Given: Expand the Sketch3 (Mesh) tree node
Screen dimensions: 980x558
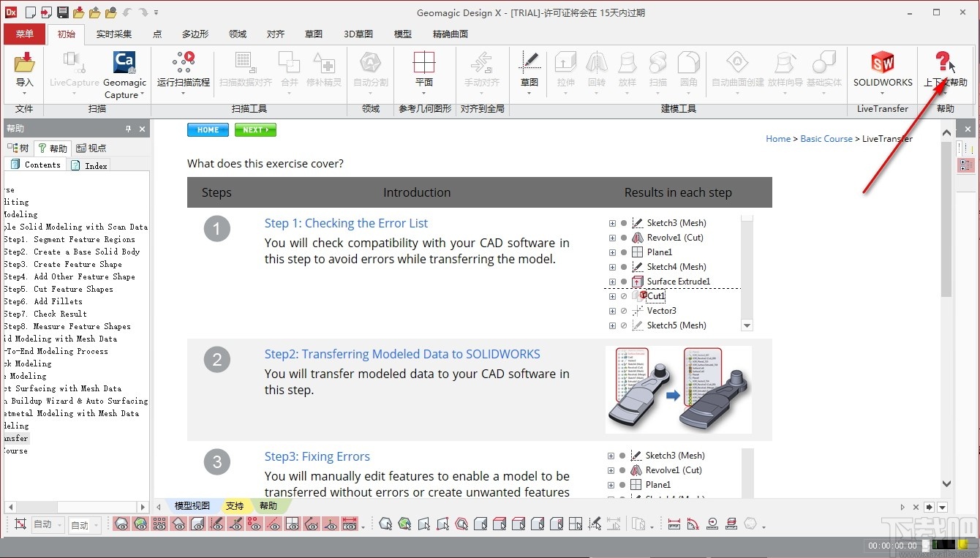Looking at the screenshot, I should [611, 222].
